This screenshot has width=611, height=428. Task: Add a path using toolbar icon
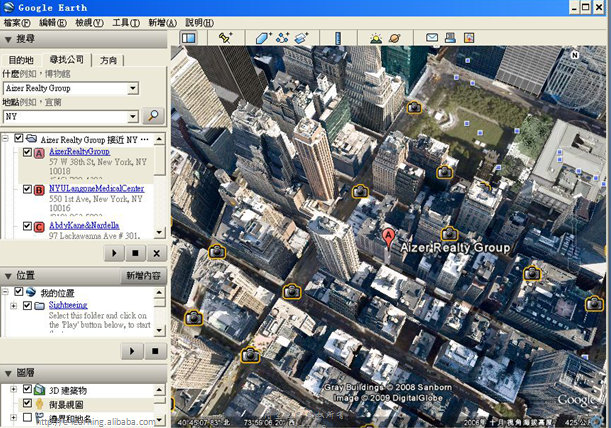pyautogui.click(x=282, y=38)
